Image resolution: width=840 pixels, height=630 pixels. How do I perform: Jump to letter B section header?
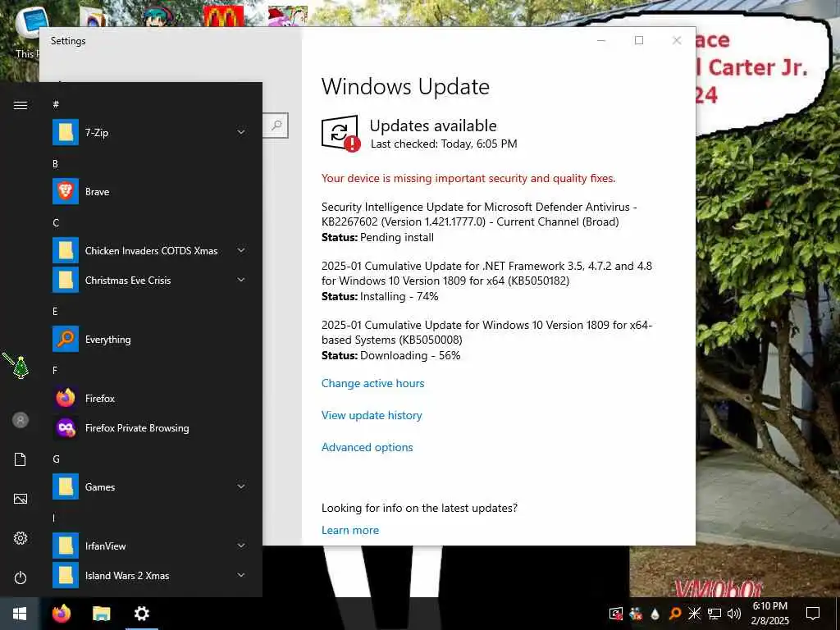[x=55, y=164]
